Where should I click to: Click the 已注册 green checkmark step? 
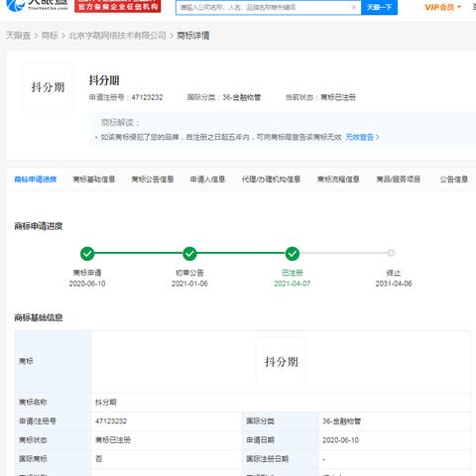coord(293,254)
